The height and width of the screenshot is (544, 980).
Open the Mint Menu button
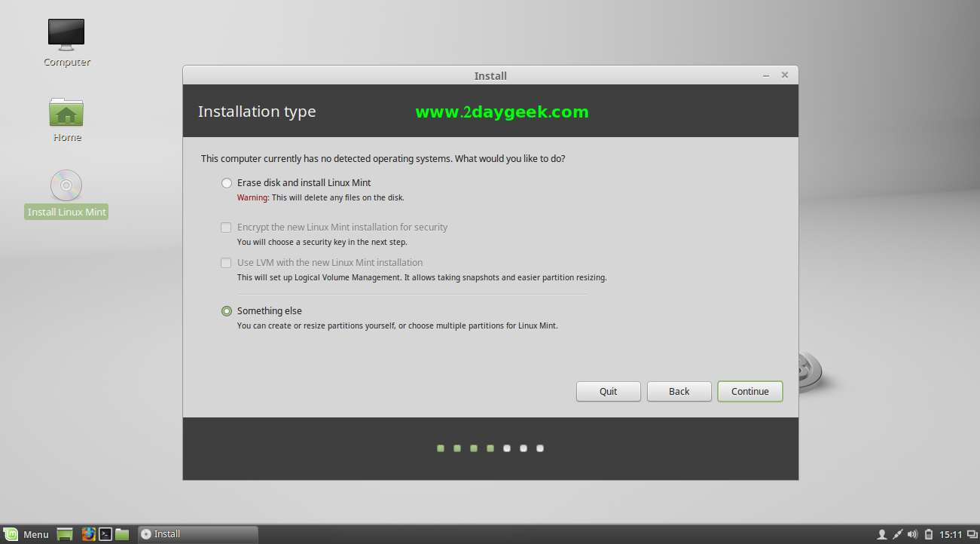27,534
